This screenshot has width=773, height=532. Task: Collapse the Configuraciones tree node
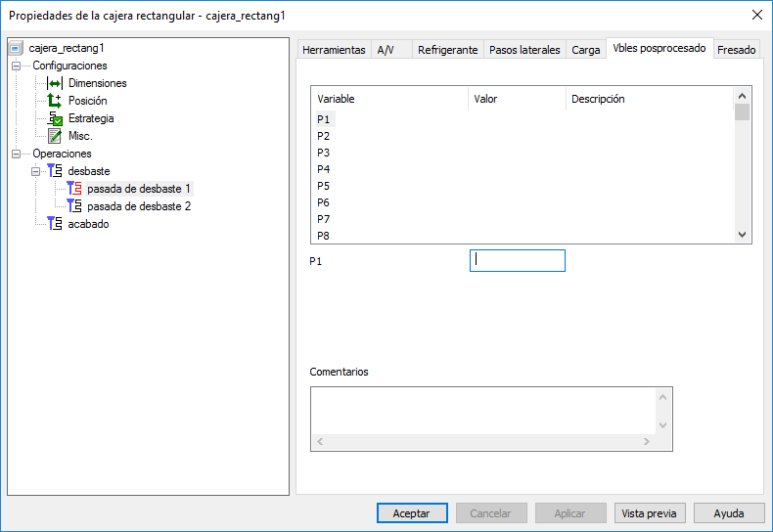point(17,66)
